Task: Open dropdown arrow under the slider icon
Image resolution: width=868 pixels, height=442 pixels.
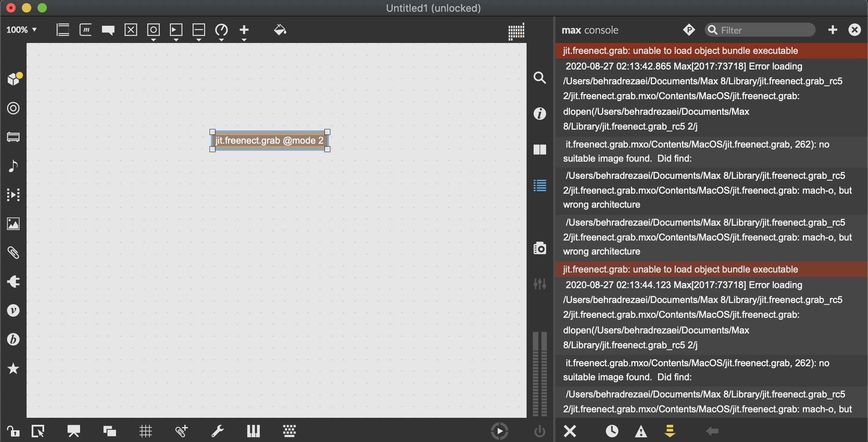Action: click(x=199, y=40)
